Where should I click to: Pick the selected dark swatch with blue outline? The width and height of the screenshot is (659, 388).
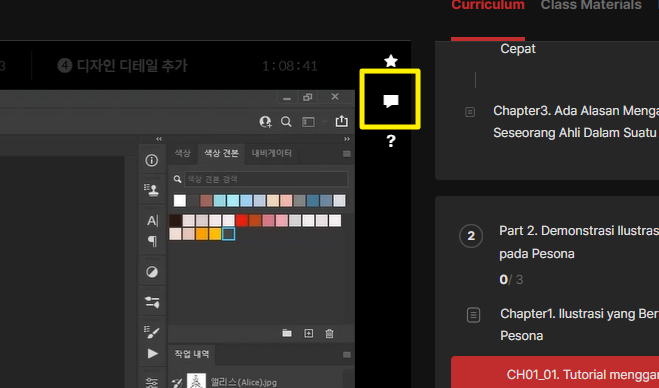[228, 234]
